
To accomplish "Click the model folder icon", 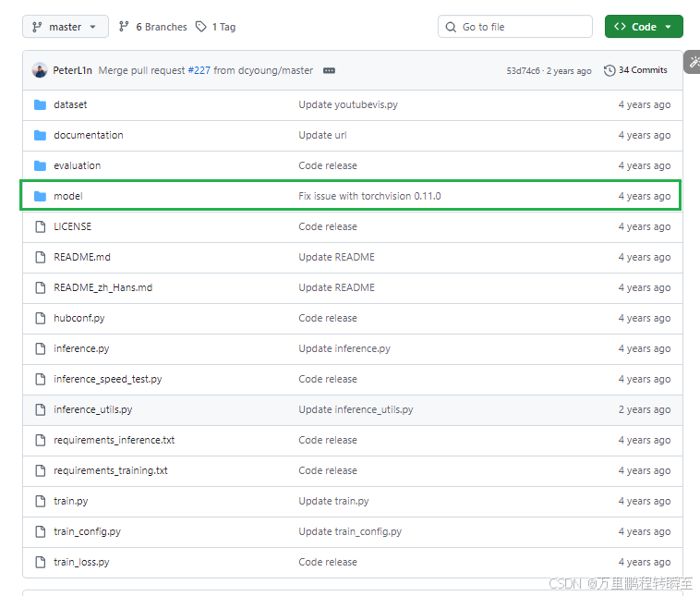I will tap(41, 196).
